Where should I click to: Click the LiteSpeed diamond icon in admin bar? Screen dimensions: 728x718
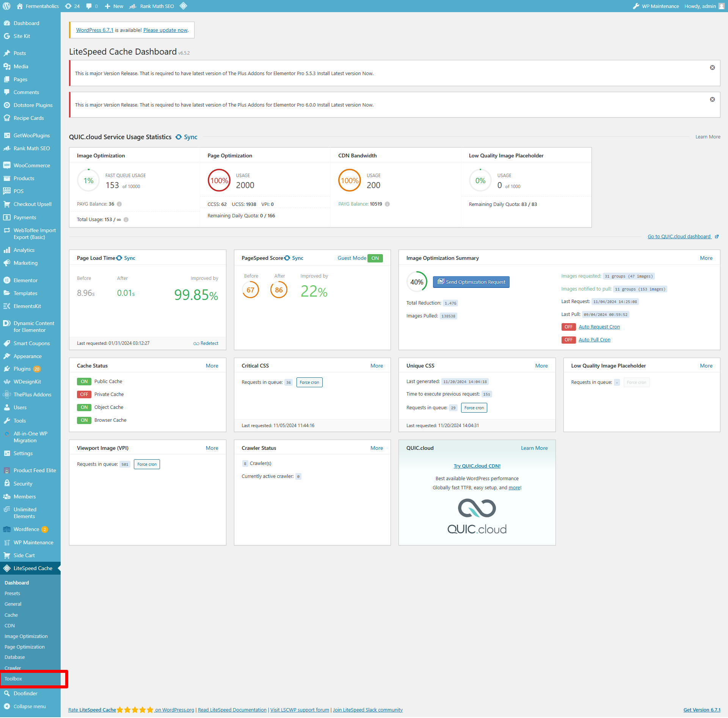[183, 6]
